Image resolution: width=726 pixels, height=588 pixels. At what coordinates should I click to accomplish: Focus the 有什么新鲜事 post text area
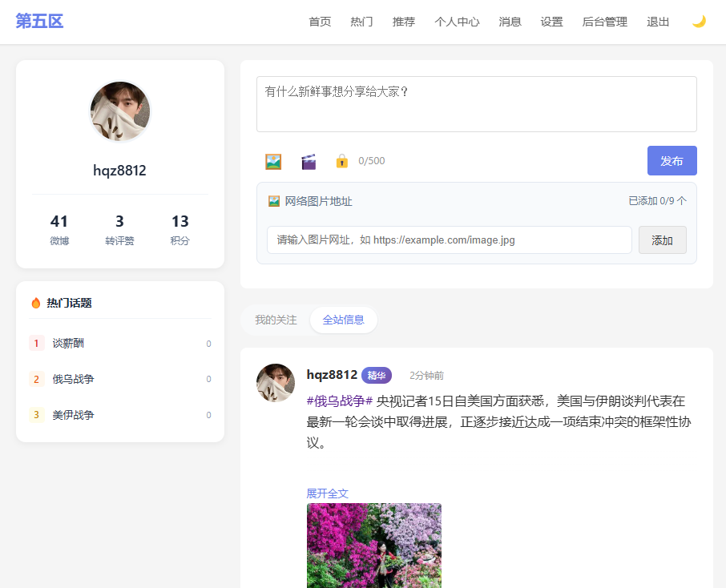pyautogui.click(x=476, y=104)
